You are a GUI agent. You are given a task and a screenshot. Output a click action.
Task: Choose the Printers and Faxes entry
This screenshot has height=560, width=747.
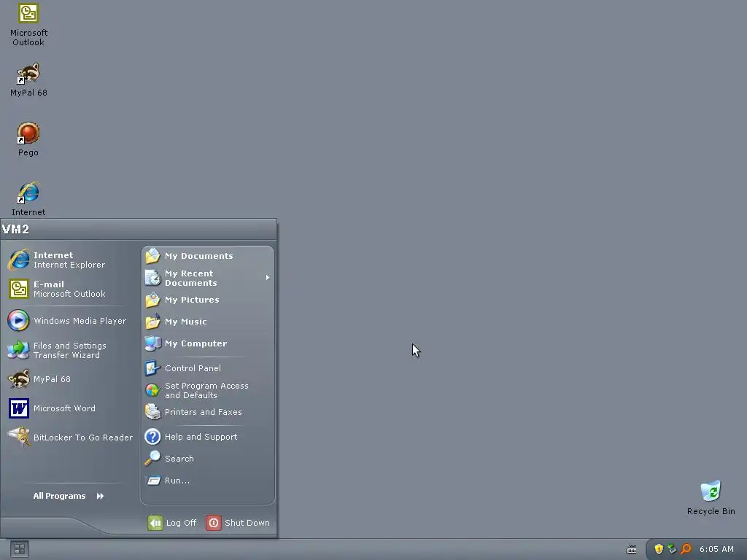tap(208, 412)
